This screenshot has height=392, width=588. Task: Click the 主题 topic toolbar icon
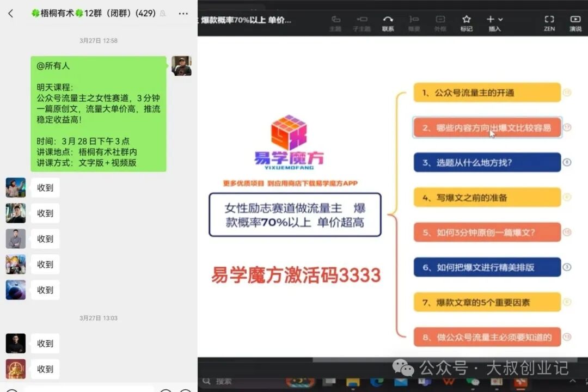(335, 22)
